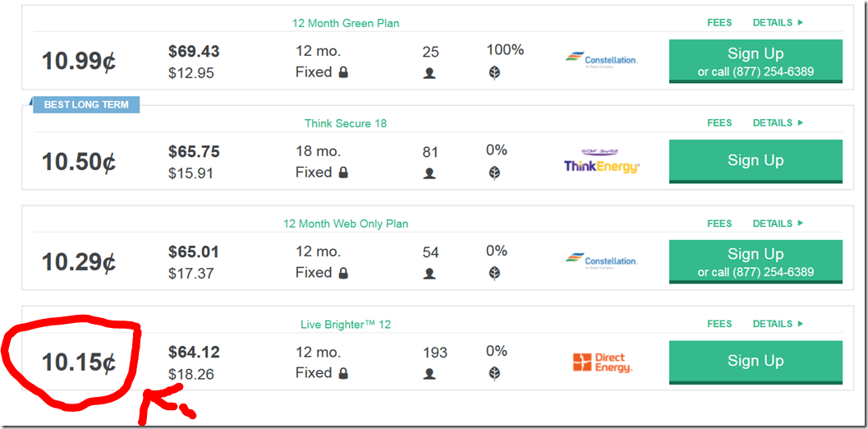Click the ThinkEnergy logo
The image size is (868, 429).
point(602,163)
